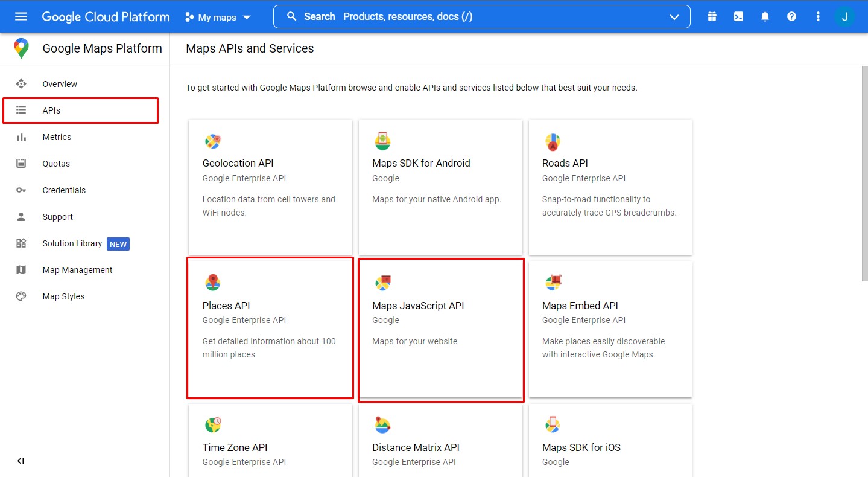This screenshot has height=477, width=868.
Task: Open the Time Zone API title
Action: click(x=235, y=447)
